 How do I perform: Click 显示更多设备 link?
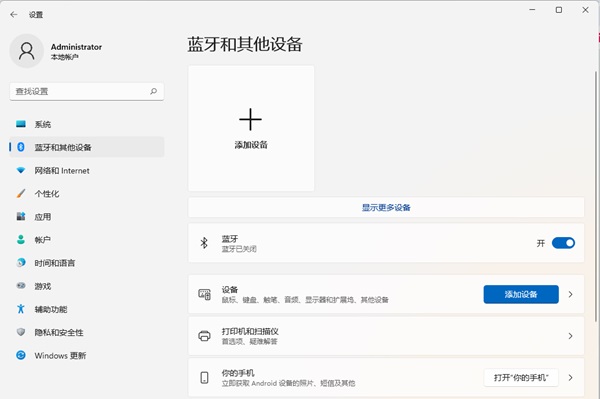[386, 207]
